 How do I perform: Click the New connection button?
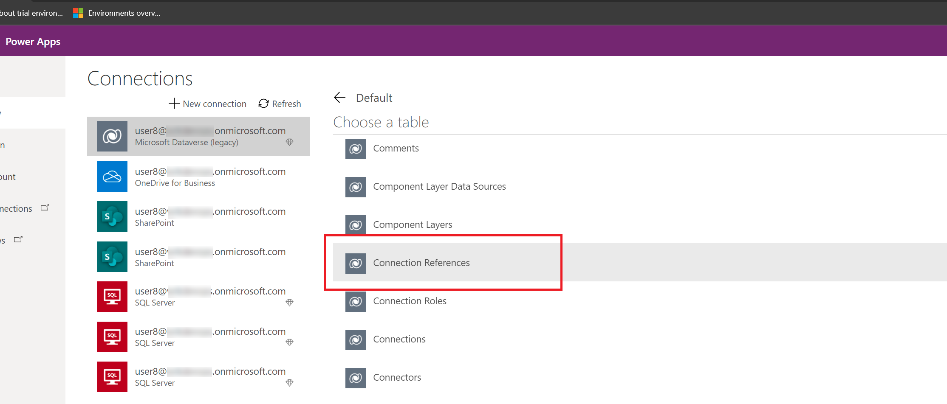pyautogui.click(x=208, y=104)
